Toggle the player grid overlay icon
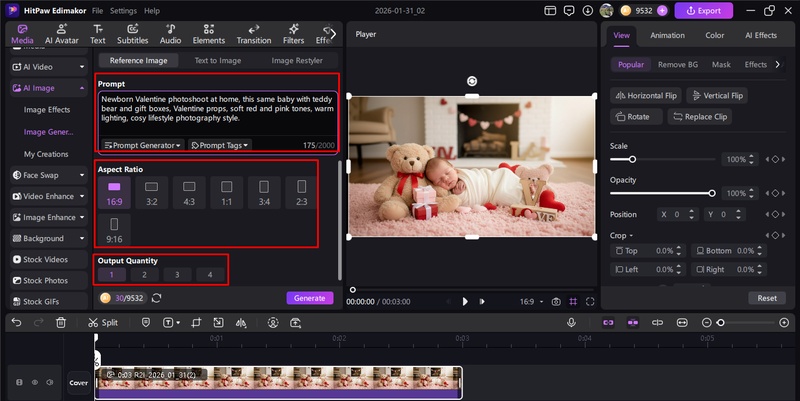The height and width of the screenshot is (401, 800). pyautogui.click(x=573, y=302)
